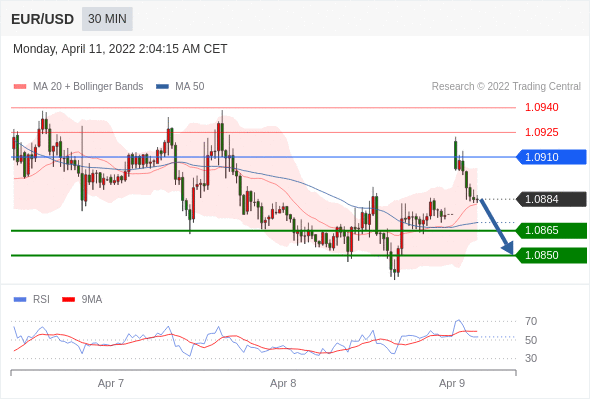The image size is (590, 400).
Task: Select the EUR/USD pair title
Action: click(43, 19)
